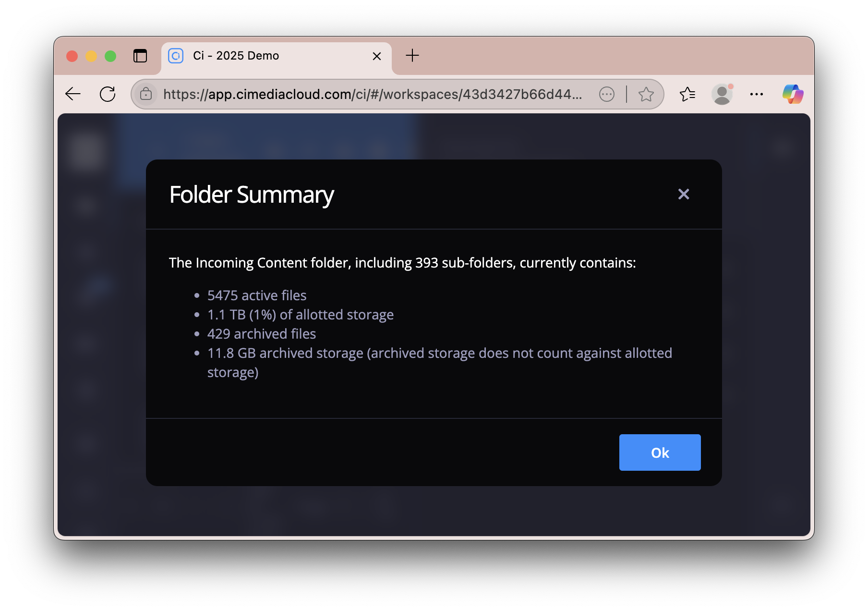868x611 pixels.
Task: Click the Ok button in Folder Summary
Action: (660, 452)
